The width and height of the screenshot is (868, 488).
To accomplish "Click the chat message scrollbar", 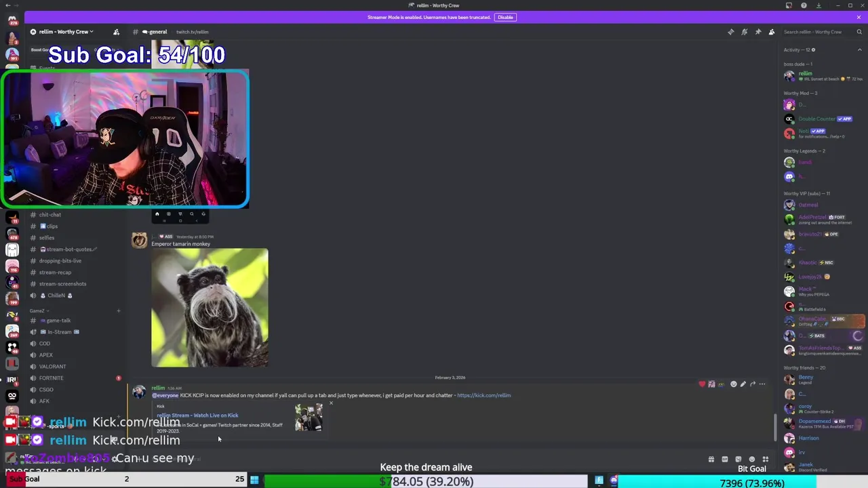I will pos(776,426).
